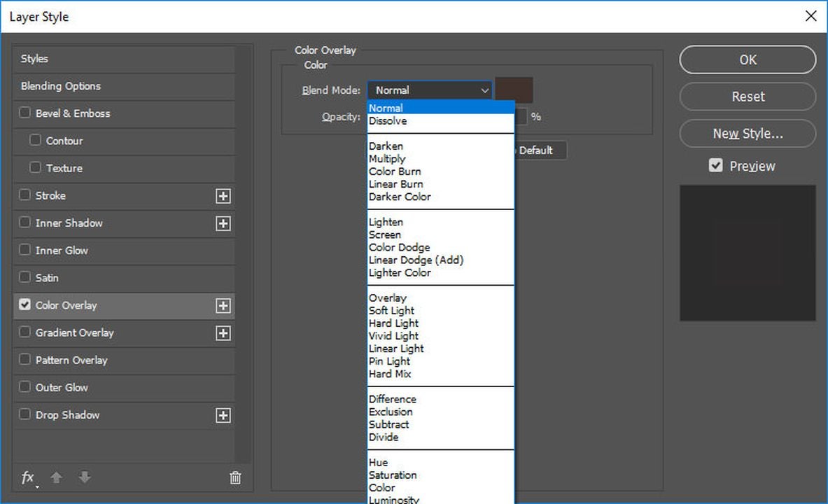
Task: Pick Soft Light in the blend list
Action: pos(391,311)
